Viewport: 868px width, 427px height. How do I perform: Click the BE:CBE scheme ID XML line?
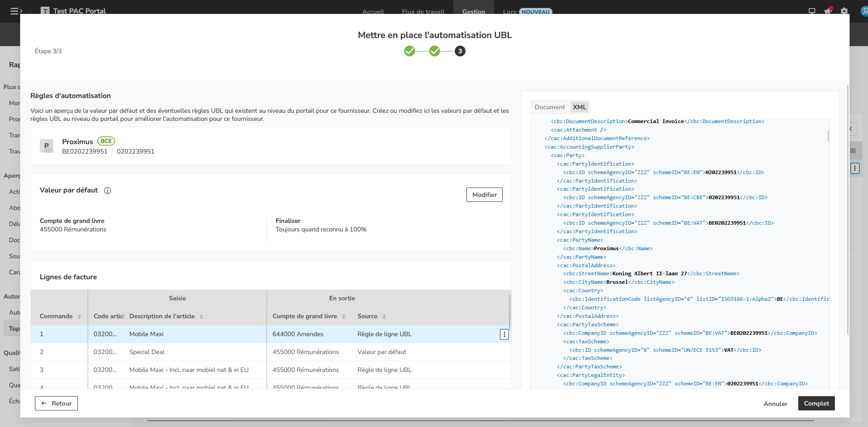click(x=665, y=197)
